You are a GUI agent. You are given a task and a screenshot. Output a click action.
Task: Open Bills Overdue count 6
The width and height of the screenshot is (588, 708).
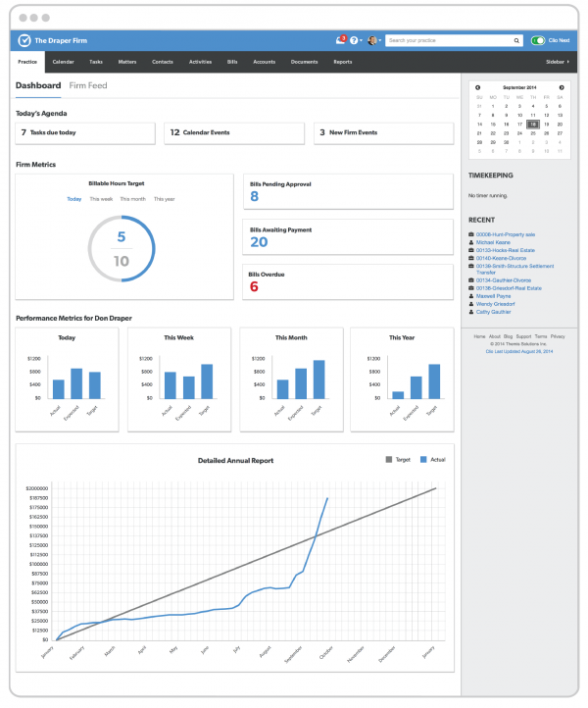click(254, 286)
